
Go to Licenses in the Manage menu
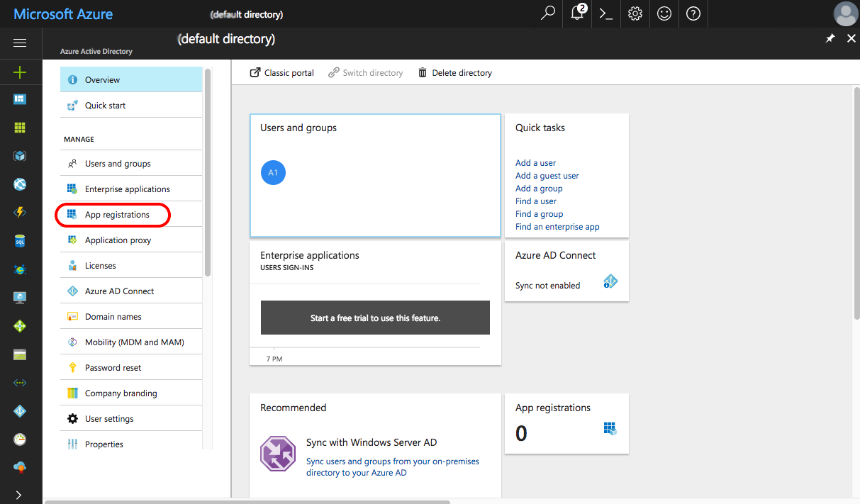pos(131,266)
